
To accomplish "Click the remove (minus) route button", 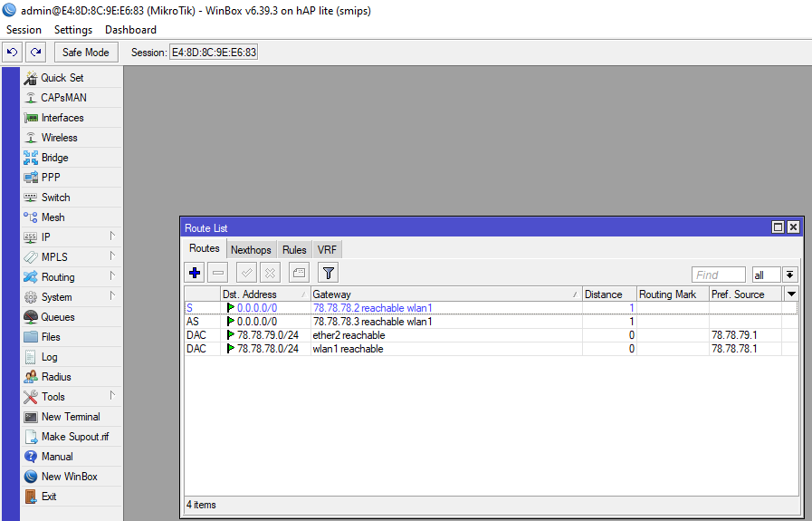I will [x=218, y=273].
